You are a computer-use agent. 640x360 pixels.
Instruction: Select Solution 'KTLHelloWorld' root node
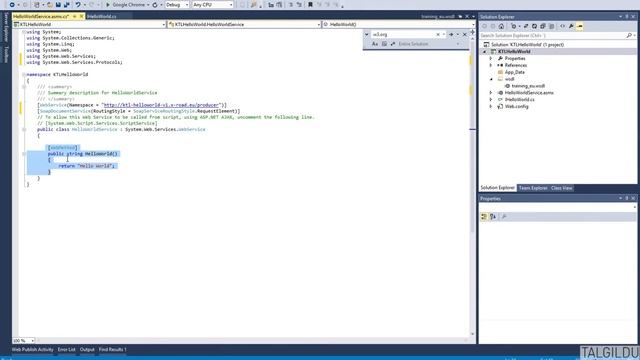tap(527, 44)
